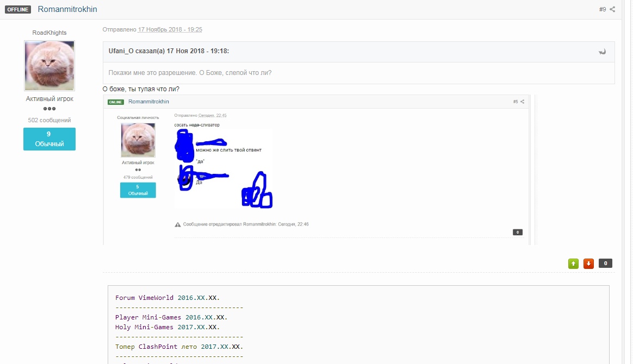Open post permalink #9
The height and width of the screenshot is (364, 633).
[603, 9]
